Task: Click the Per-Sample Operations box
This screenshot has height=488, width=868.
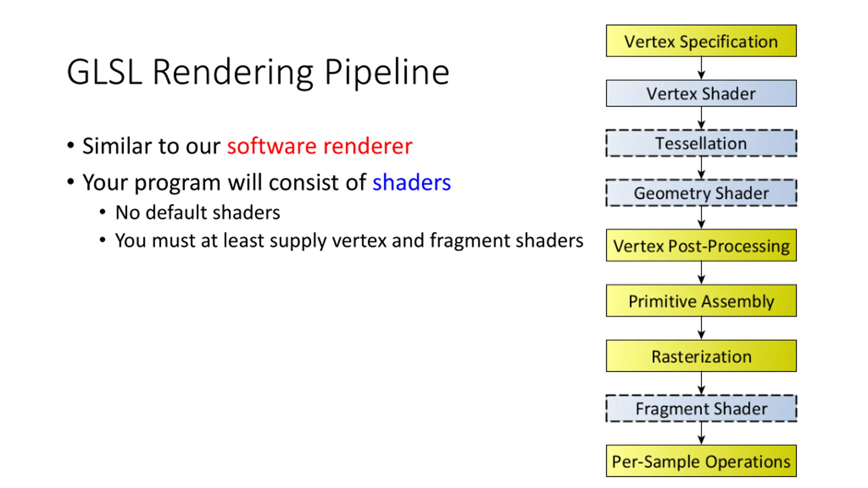Action: pos(701,461)
